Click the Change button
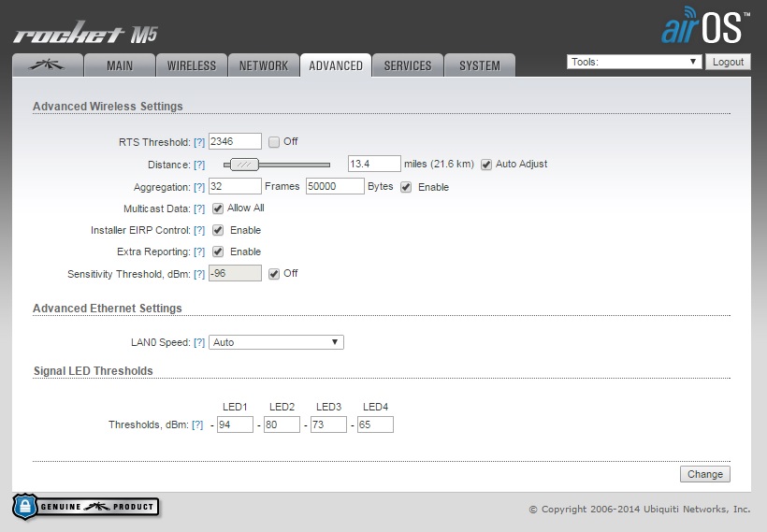 point(705,474)
